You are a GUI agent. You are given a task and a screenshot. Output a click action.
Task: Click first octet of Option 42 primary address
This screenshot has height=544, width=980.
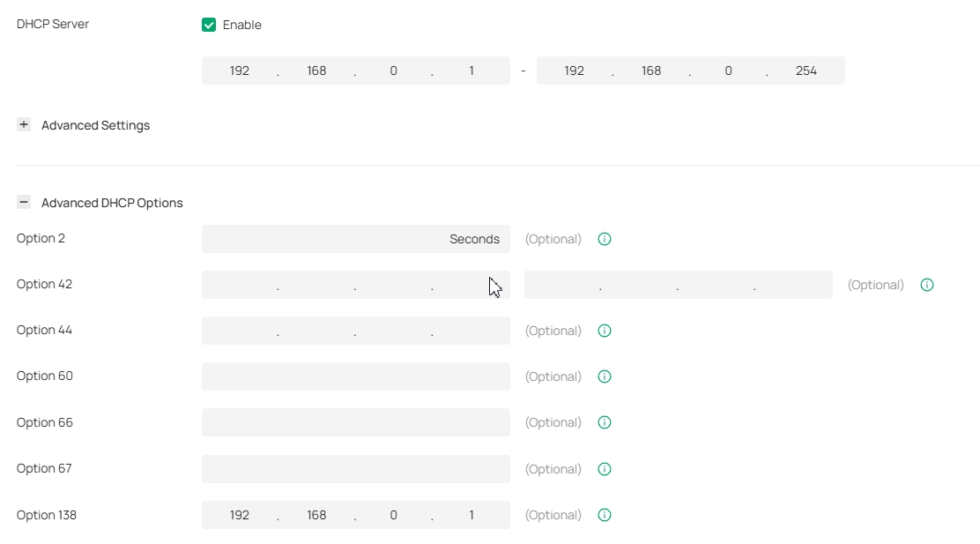coord(239,285)
